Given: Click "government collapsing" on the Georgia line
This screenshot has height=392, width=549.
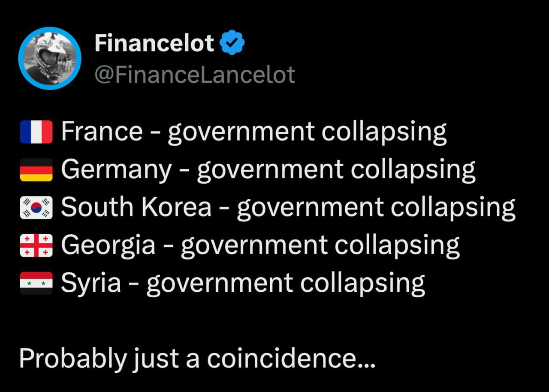Looking at the screenshot, I should [320, 245].
